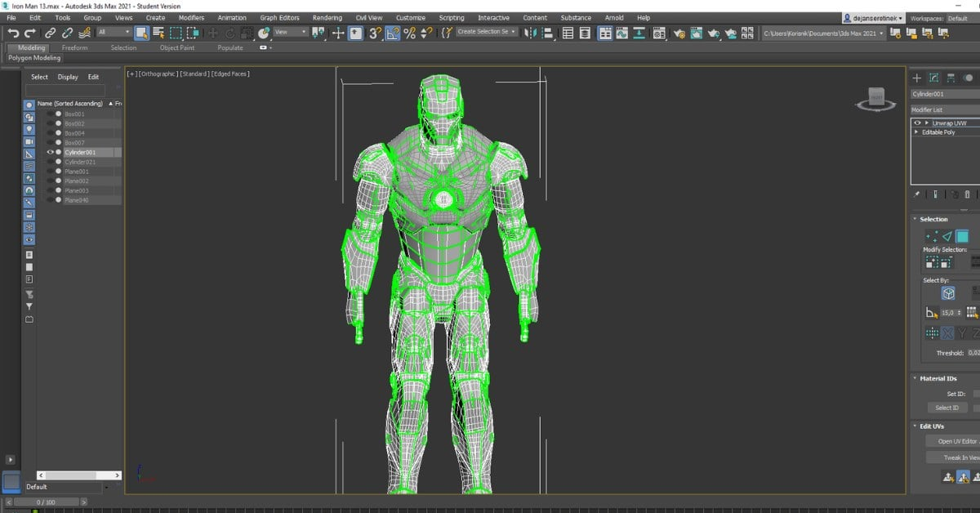
Task: Switch to the Freeform ribbon tab
Action: click(x=76, y=47)
